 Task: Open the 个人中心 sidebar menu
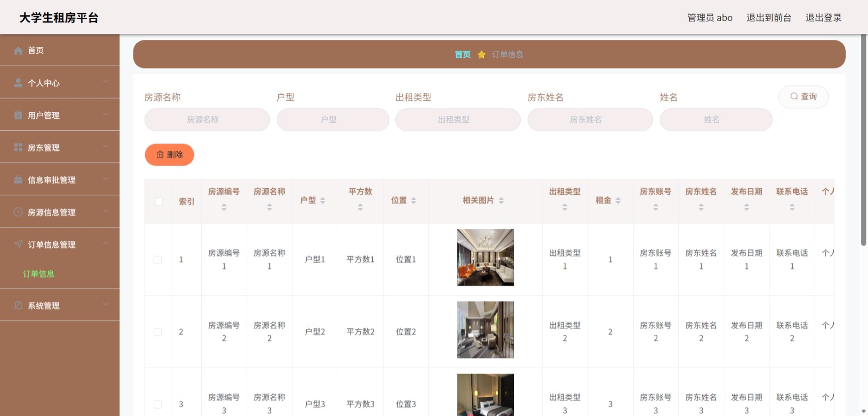[x=60, y=83]
